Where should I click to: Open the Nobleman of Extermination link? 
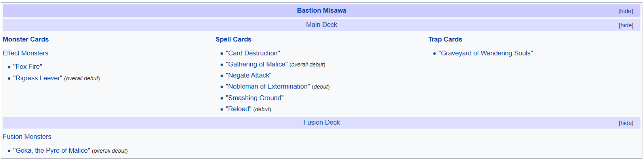point(268,87)
